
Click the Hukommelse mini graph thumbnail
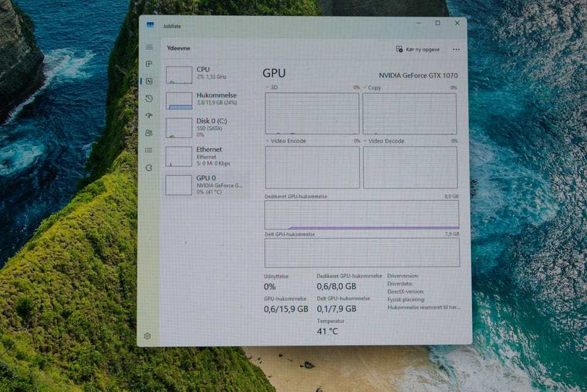(179, 101)
